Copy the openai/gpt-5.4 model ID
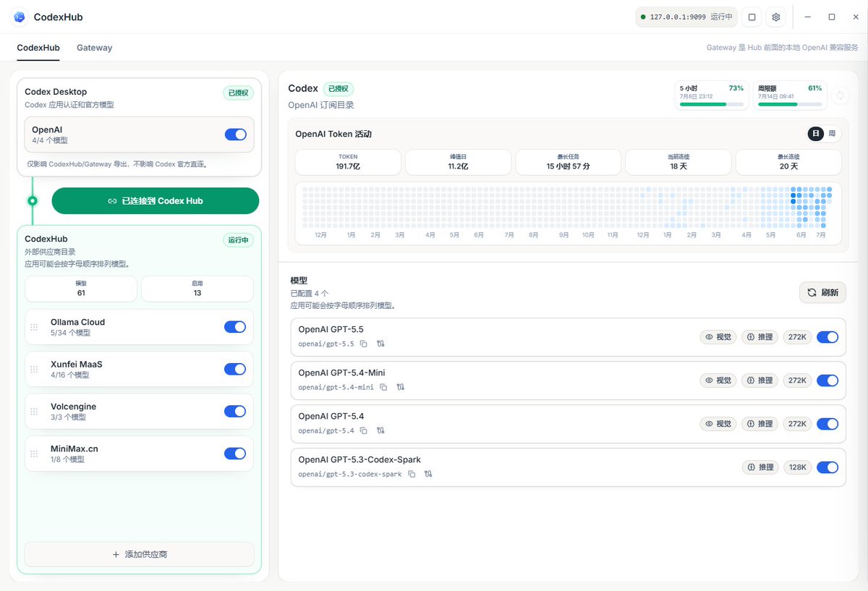Viewport: 868px width, 591px height. [x=364, y=430]
